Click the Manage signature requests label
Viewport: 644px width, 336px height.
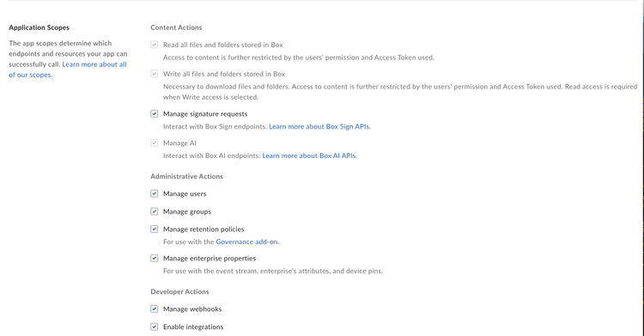[x=205, y=114]
